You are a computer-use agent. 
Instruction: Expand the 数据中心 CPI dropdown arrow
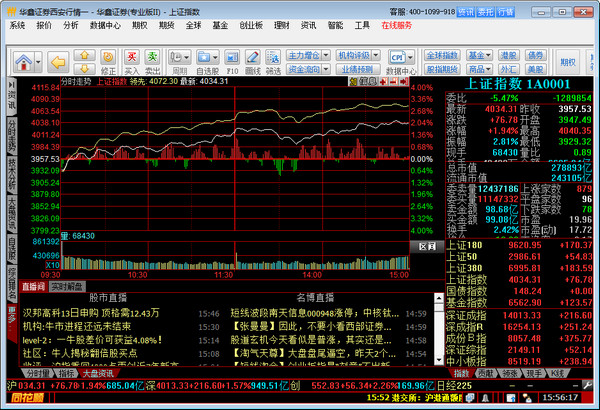pyautogui.click(x=410, y=58)
